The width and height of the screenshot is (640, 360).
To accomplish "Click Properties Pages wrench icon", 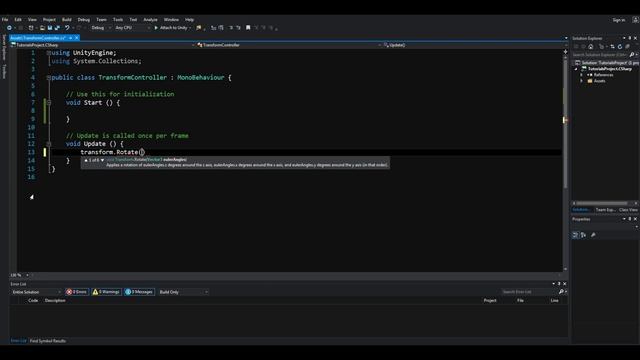I will tap(593, 235).
